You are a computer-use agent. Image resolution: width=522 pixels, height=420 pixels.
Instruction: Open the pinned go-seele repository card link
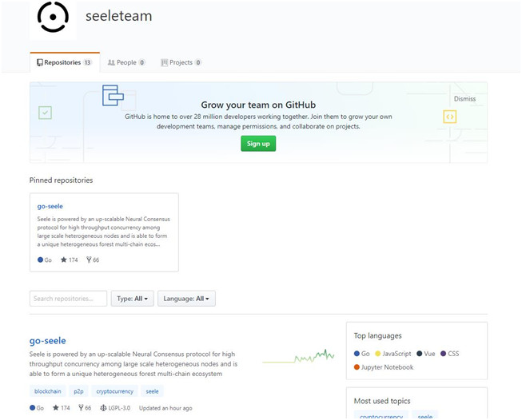coord(50,206)
